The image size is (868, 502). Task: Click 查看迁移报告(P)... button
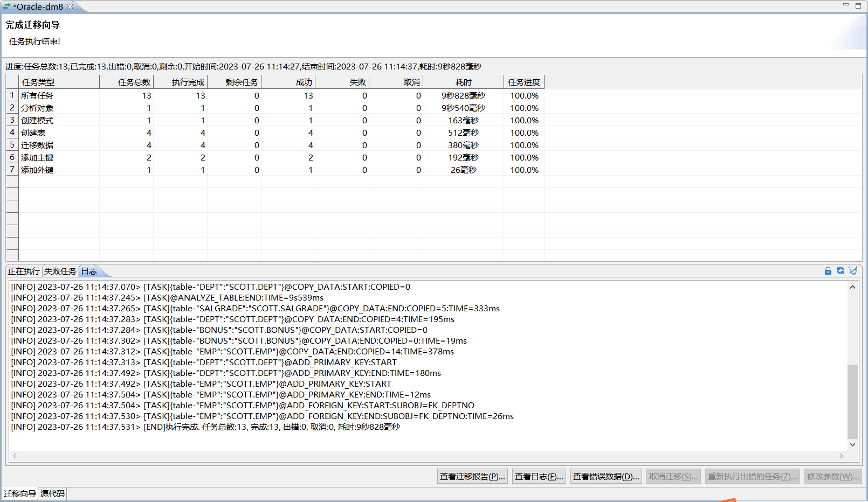pos(472,476)
